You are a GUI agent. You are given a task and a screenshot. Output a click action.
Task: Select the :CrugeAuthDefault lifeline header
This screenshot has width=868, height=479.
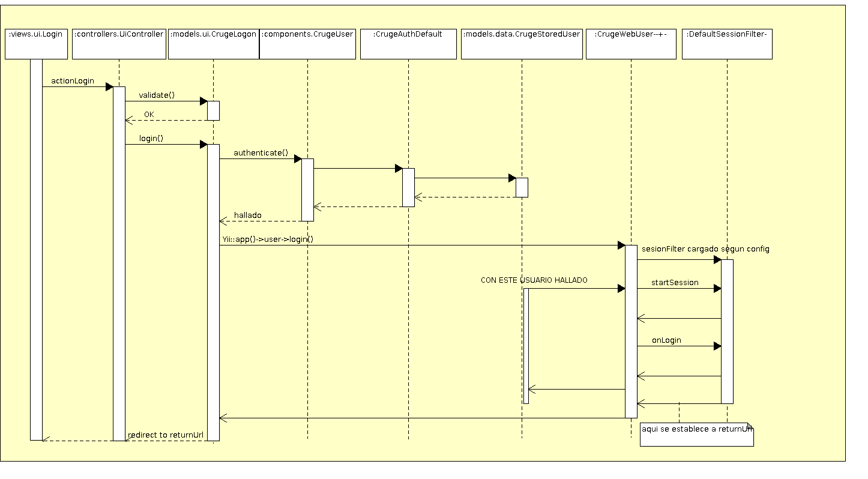click(x=408, y=43)
